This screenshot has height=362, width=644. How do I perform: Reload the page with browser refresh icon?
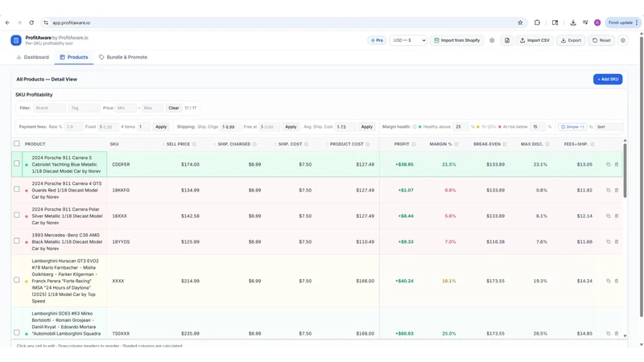click(31, 23)
